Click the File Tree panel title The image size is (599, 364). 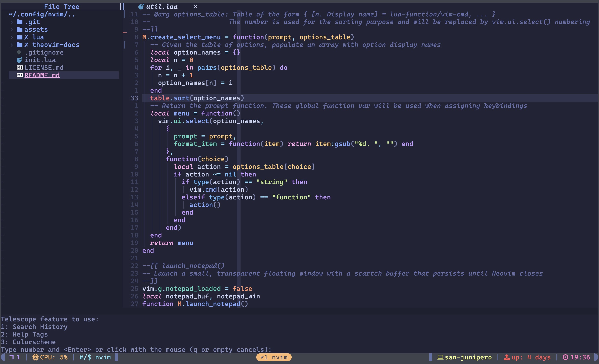coord(61,6)
